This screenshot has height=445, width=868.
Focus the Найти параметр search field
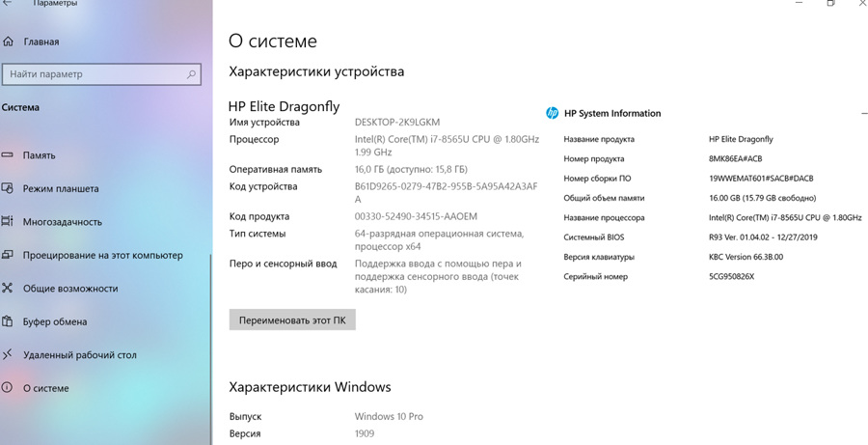tap(101, 74)
